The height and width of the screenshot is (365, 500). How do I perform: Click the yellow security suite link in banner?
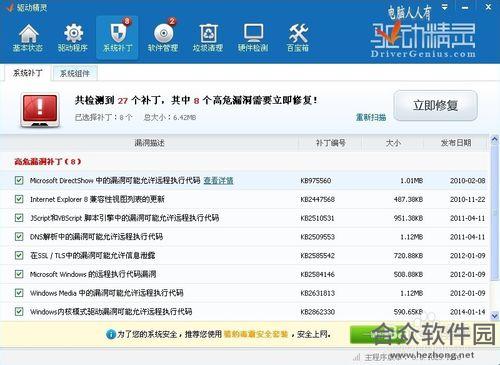[256, 334]
